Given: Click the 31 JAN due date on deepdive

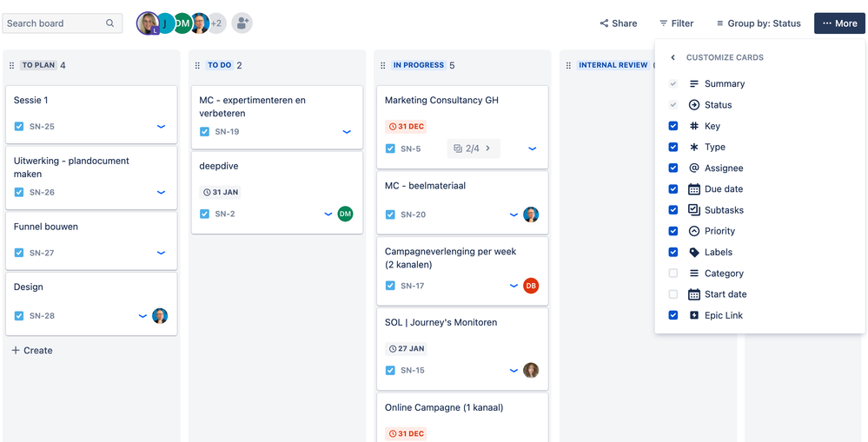Looking at the screenshot, I should [x=221, y=192].
